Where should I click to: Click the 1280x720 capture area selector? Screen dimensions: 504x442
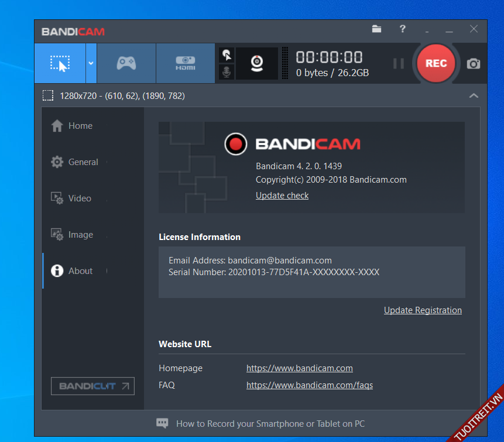click(114, 96)
